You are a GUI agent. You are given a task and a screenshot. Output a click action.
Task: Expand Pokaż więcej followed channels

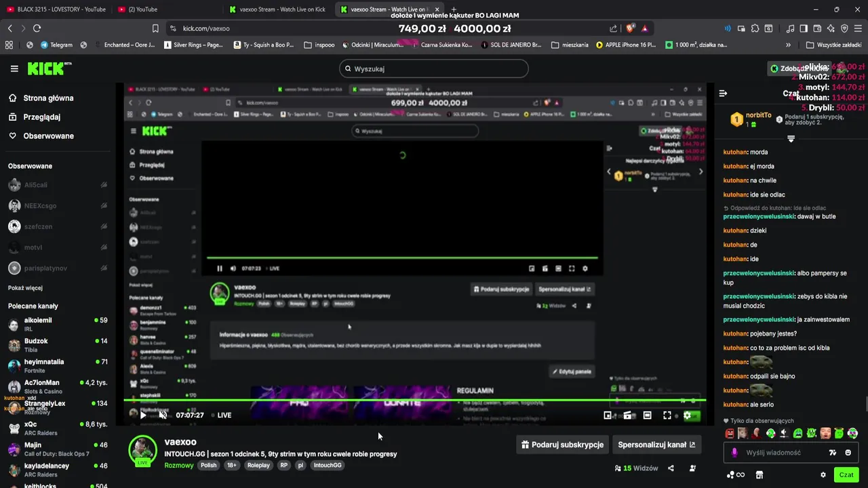25,288
